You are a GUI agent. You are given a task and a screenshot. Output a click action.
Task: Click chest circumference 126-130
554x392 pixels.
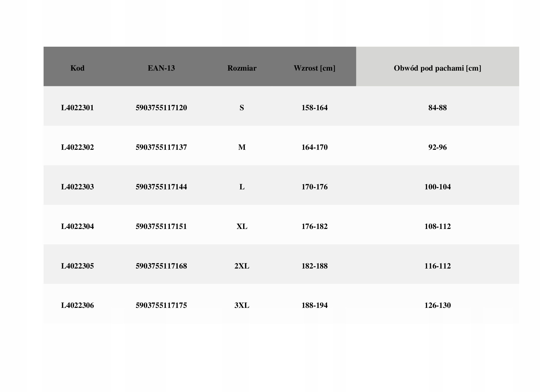pos(437,305)
